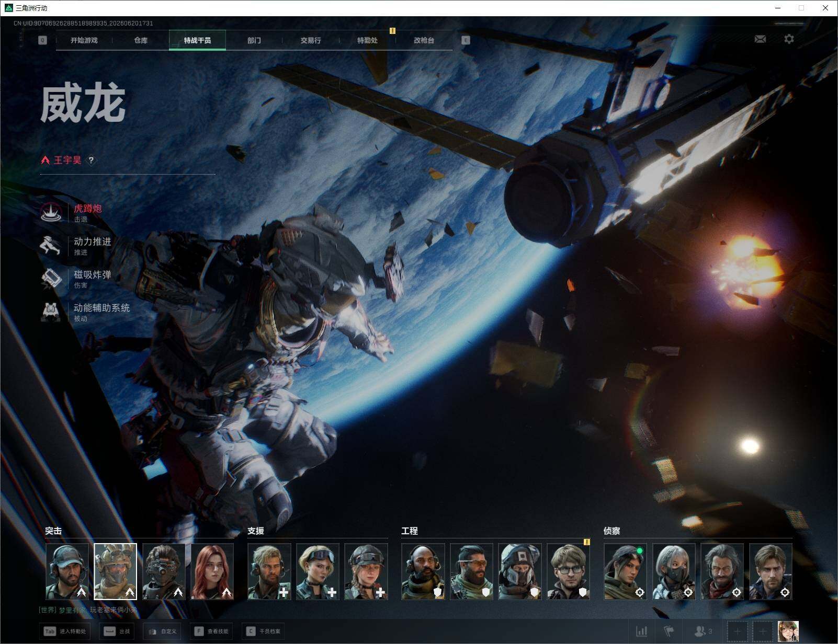Viewport: 838px width, 644px height.
Task: Open the settings gear icon
Action: pos(789,39)
